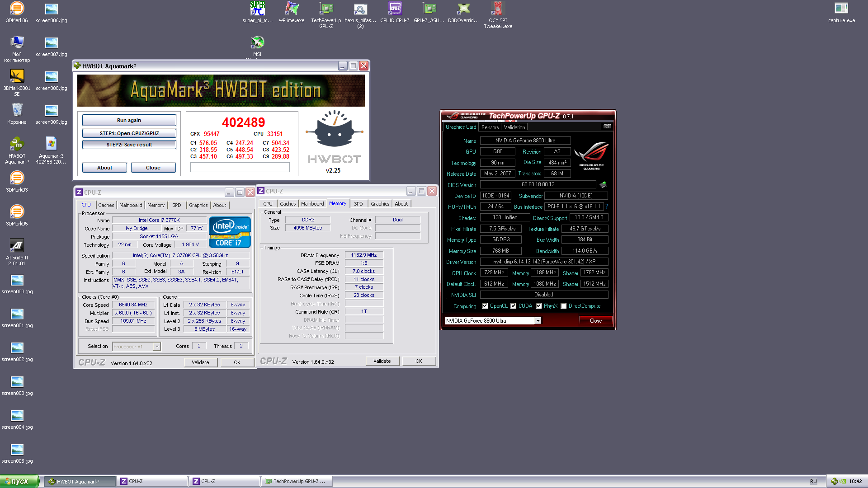
Task: Open Graphics tab in right CPU-Z window
Action: coord(380,204)
